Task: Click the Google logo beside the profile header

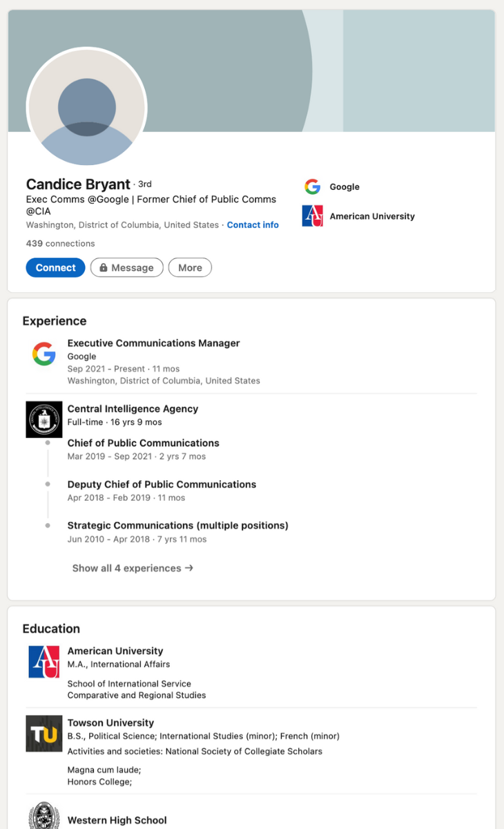Action: click(313, 187)
